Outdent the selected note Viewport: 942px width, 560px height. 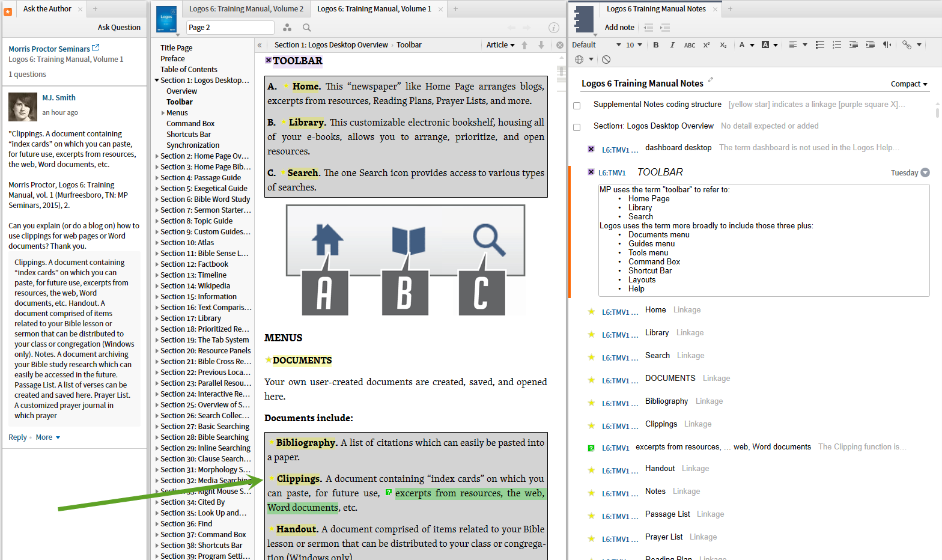(648, 28)
